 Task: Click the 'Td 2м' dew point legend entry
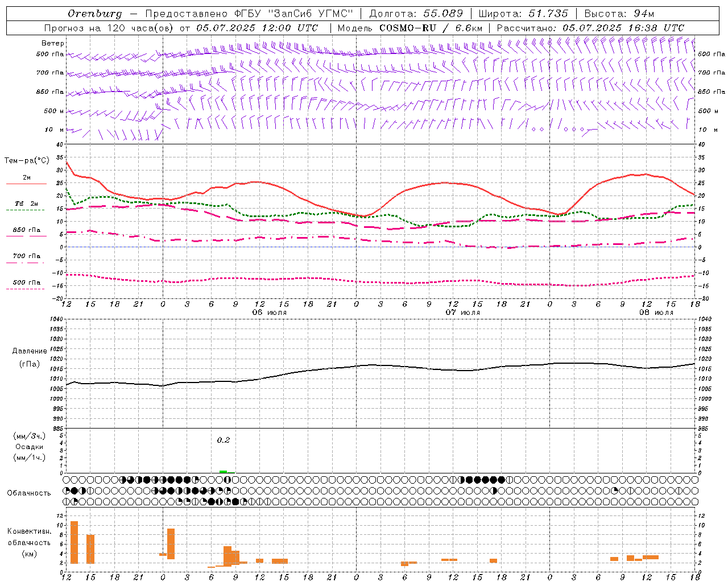pos(26,203)
